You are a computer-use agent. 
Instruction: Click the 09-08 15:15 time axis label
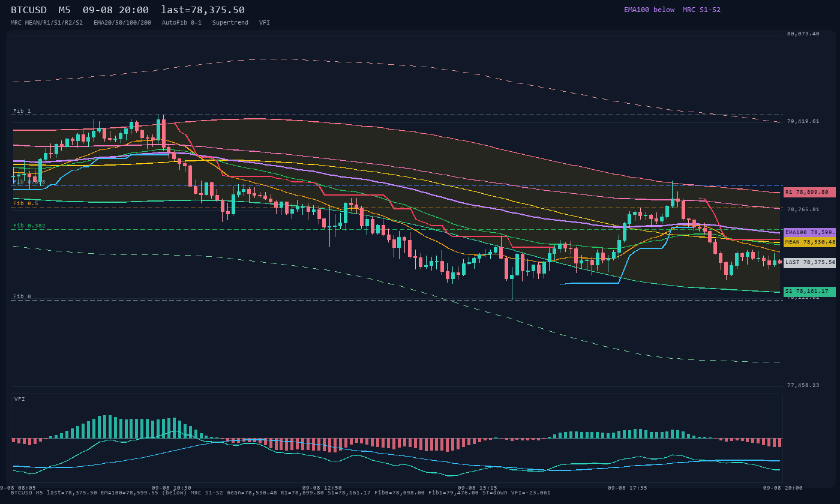(477, 488)
